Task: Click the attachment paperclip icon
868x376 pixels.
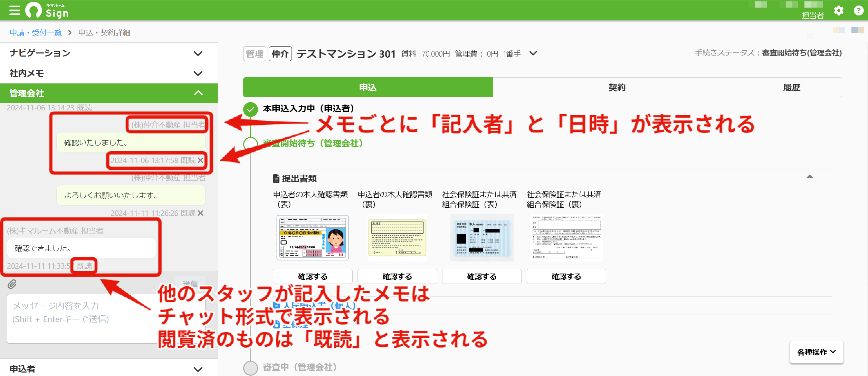Action: tap(12, 284)
